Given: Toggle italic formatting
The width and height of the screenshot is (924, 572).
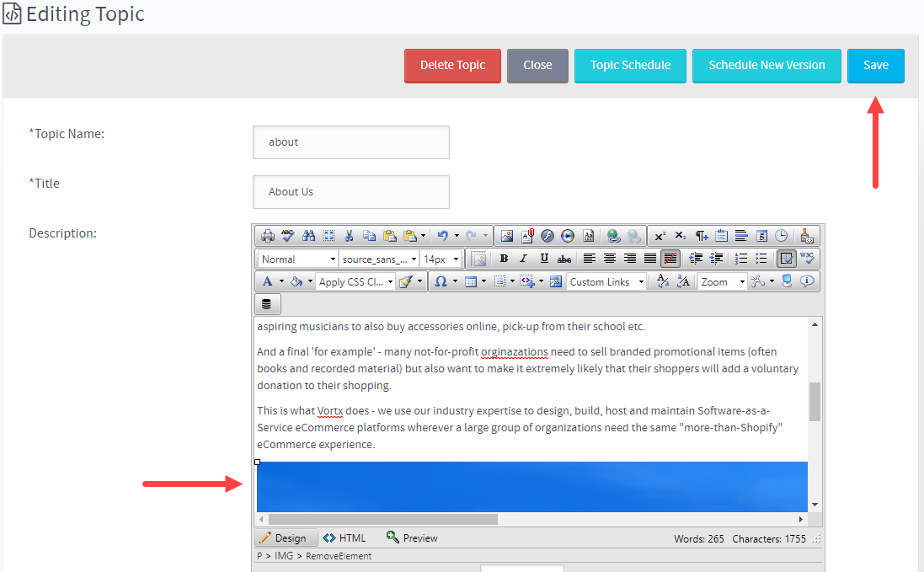Looking at the screenshot, I should point(522,258).
